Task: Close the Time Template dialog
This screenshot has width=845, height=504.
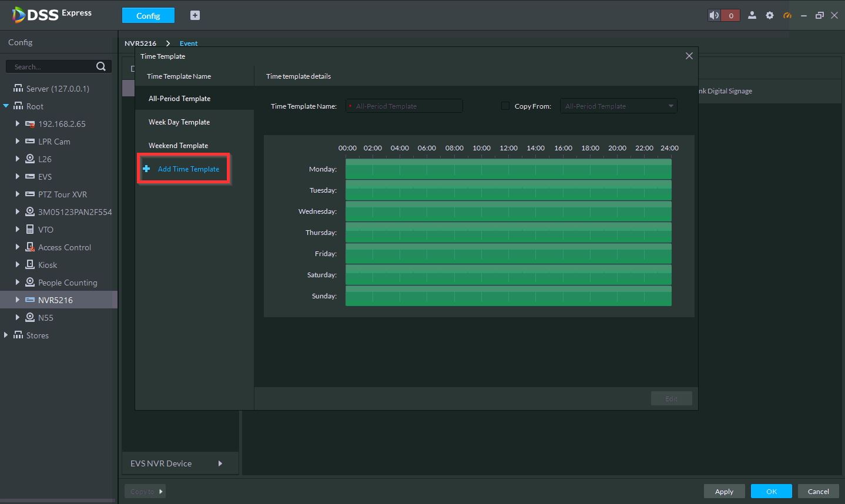Action: click(x=689, y=56)
